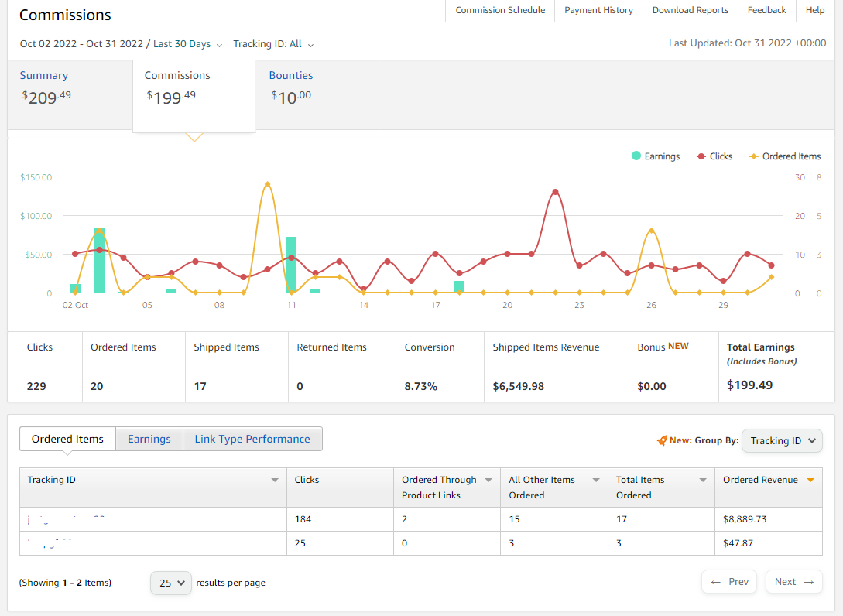Sort by Tracking ID column arrow
This screenshot has width=843, height=616.
tap(275, 480)
